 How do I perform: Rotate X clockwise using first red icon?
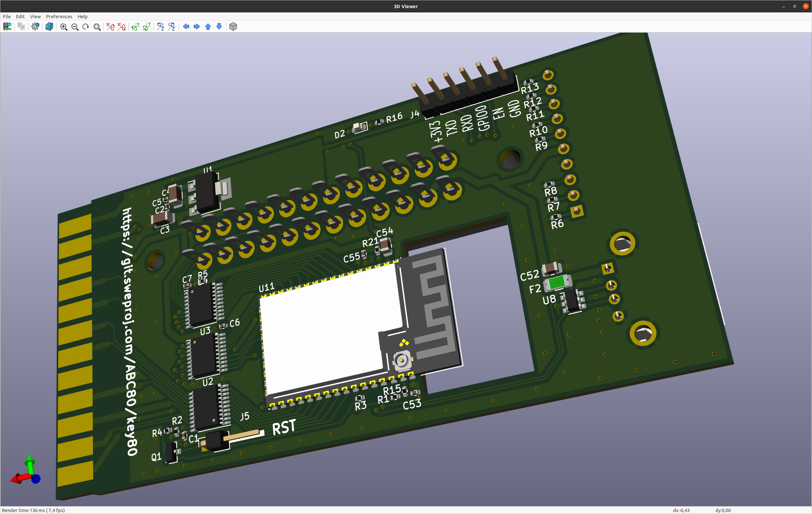click(110, 27)
